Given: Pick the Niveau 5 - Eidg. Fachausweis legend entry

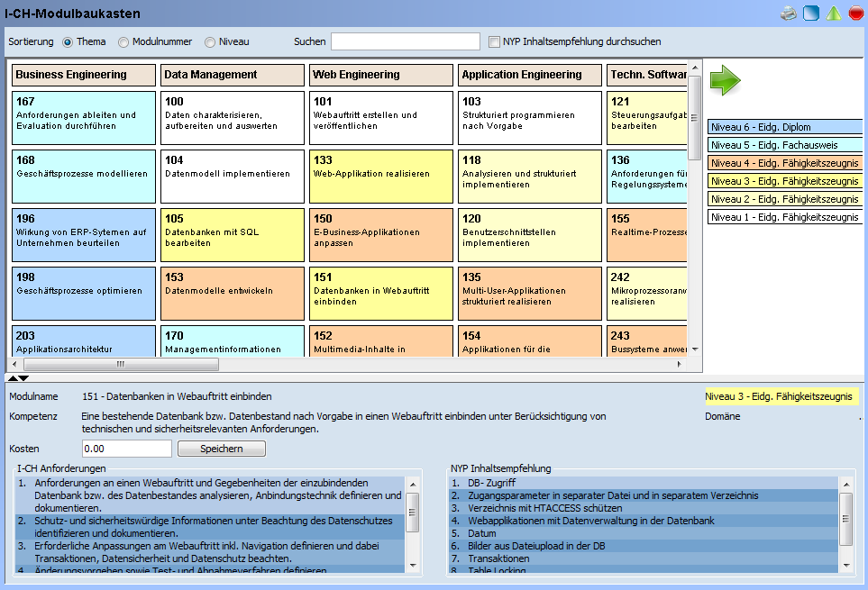Looking at the screenshot, I should [x=785, y=145].
